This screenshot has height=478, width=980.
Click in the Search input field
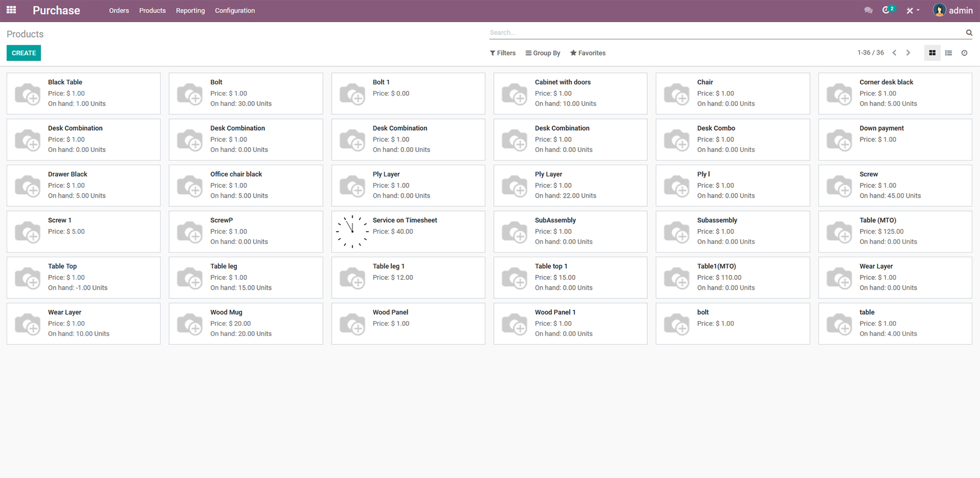[721, 32]
